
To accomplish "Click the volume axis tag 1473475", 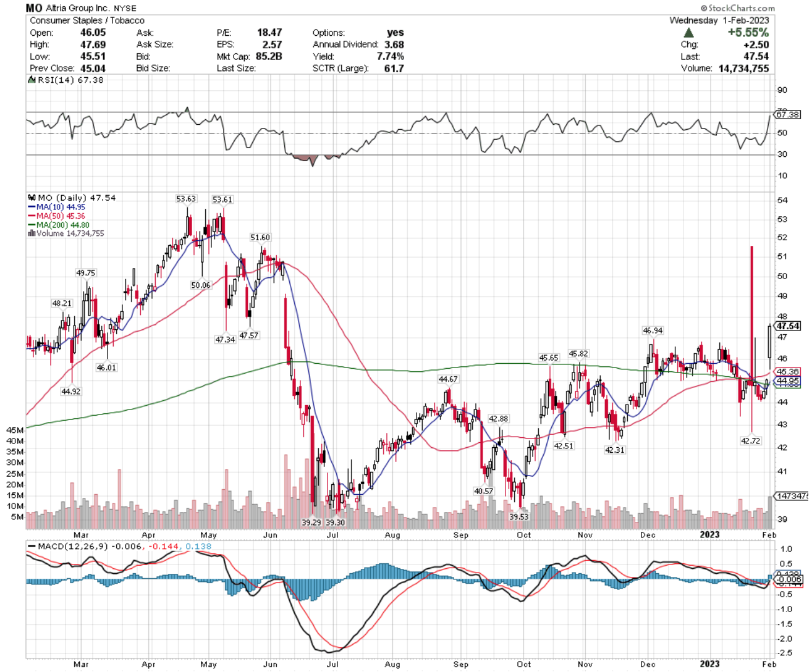I will coord(792,496).
